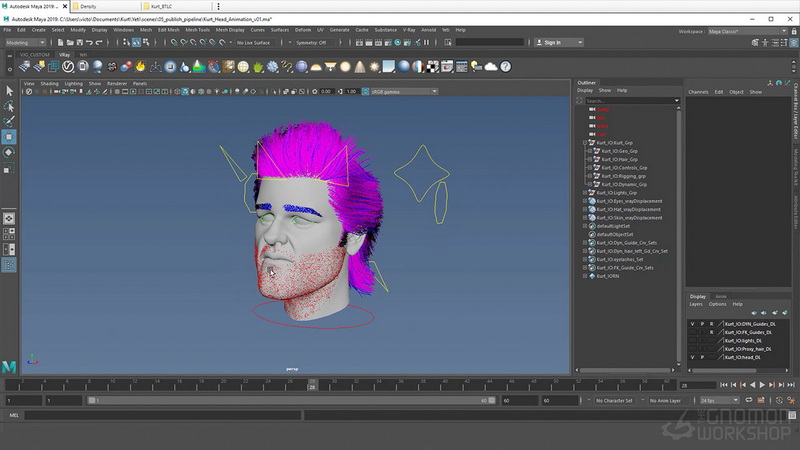Expand the Kurt_IO:Lights_Grp outliner node
The image size is (800, 450).
point(585,193)
